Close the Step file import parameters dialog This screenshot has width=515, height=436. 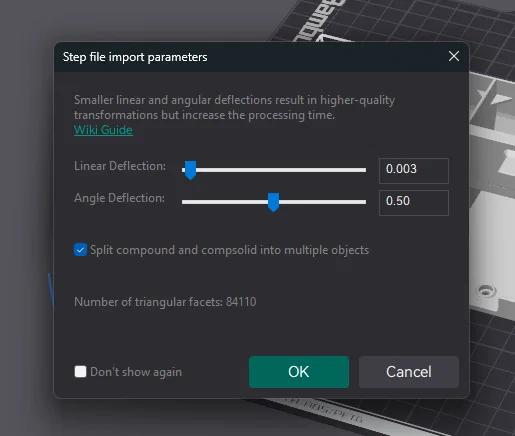coord(454,56)
